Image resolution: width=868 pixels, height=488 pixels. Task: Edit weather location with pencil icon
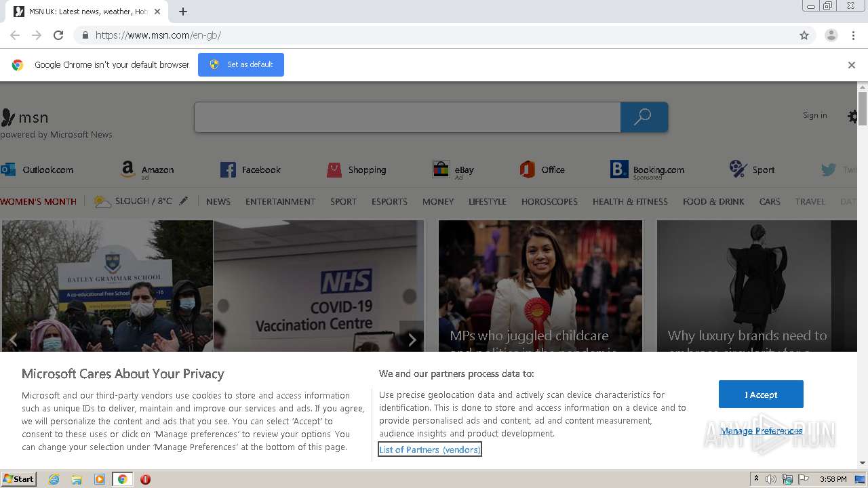[x=183, y=201]
